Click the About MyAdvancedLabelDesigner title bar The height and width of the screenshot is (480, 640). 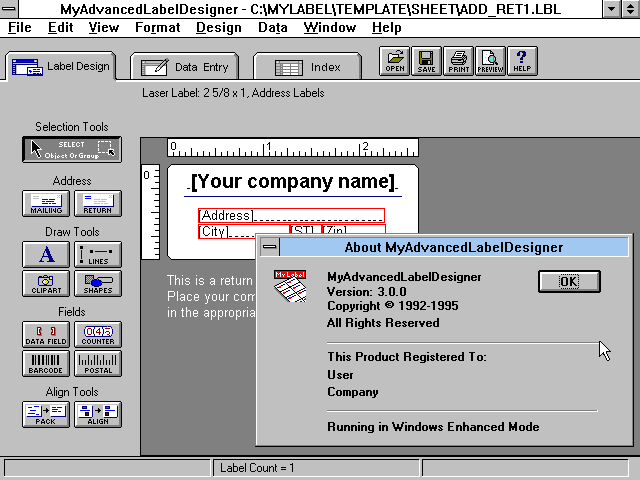[x=454, y=247]
